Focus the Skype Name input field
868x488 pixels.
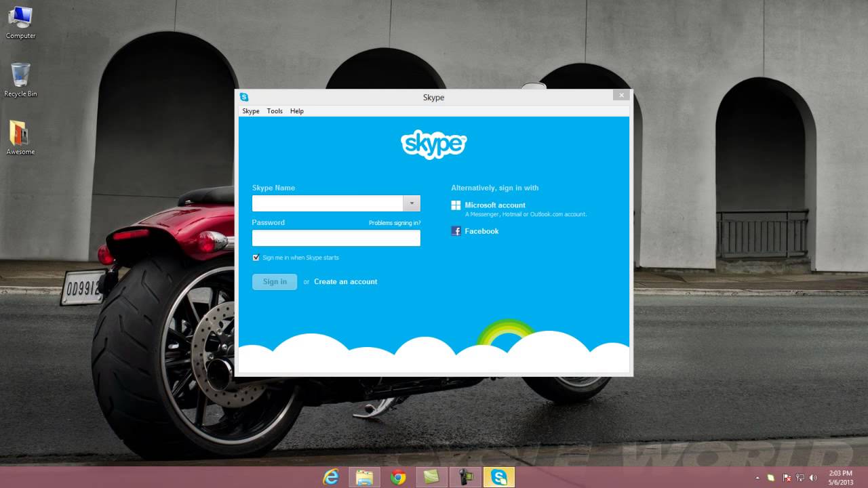328,203
